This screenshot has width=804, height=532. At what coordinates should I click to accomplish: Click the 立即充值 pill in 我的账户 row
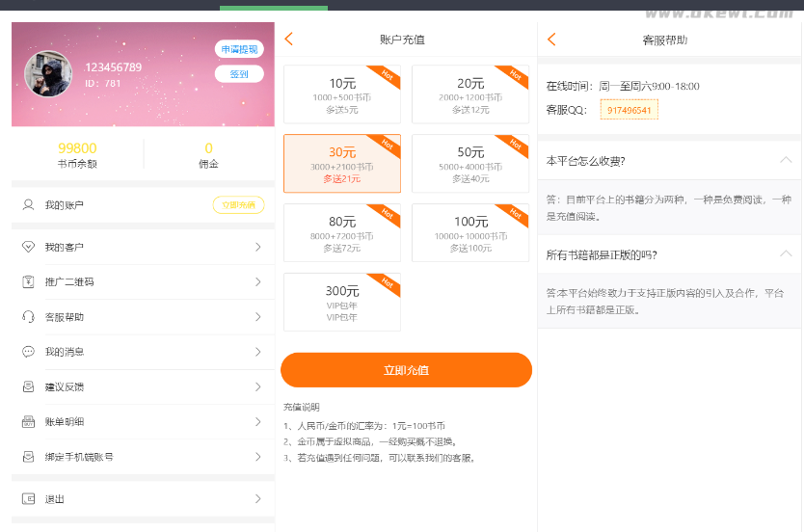(238, 205)
